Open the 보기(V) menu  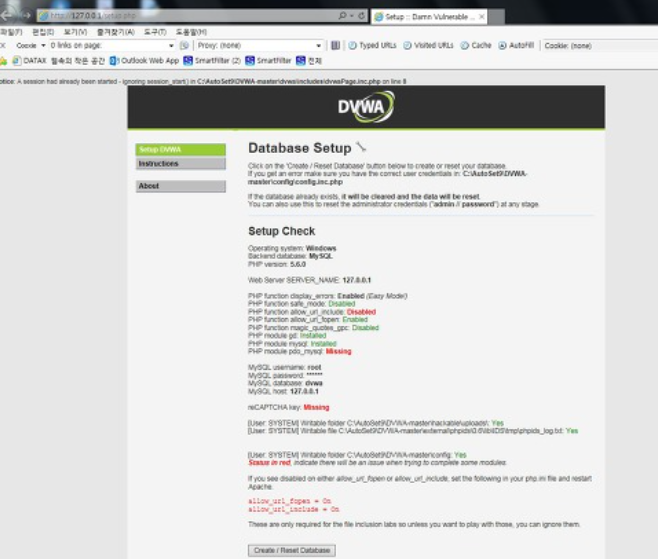[x=76, y=32]
